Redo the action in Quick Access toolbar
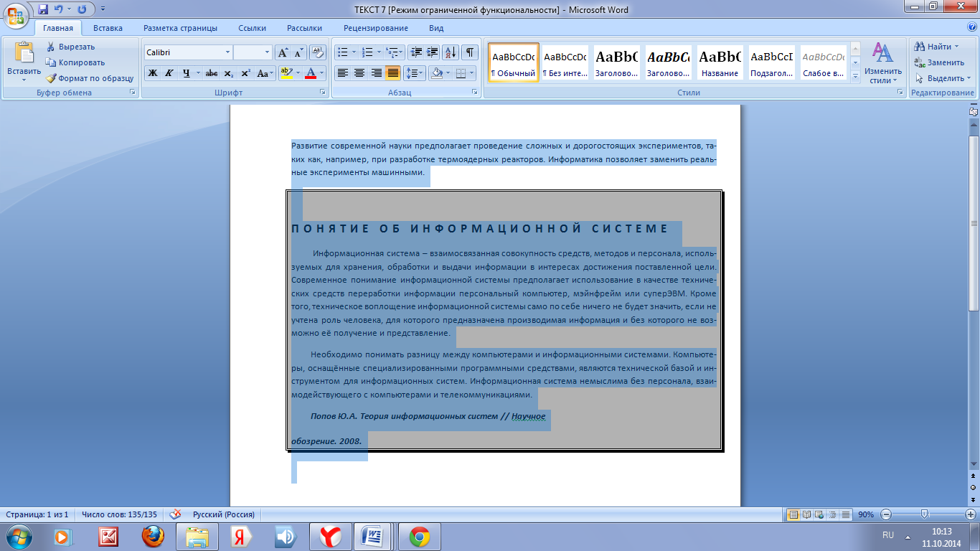The image size is (980, 551). (x=81, y=9)
